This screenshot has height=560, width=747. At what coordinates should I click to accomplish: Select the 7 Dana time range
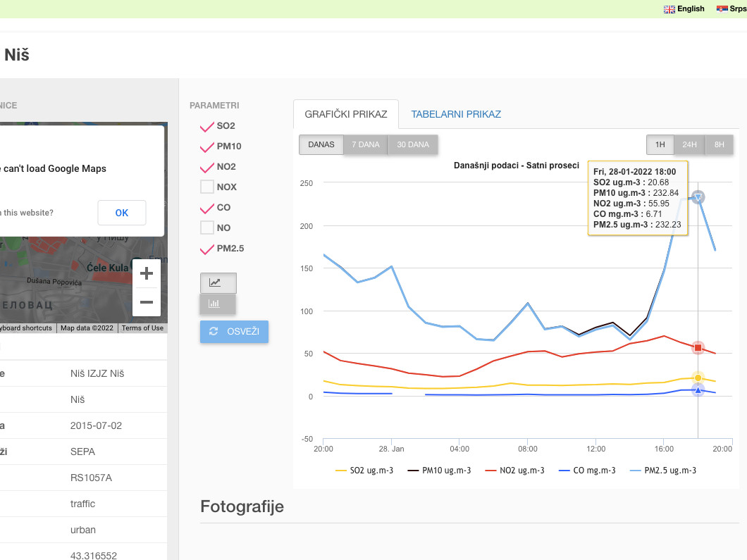(365, 144)
